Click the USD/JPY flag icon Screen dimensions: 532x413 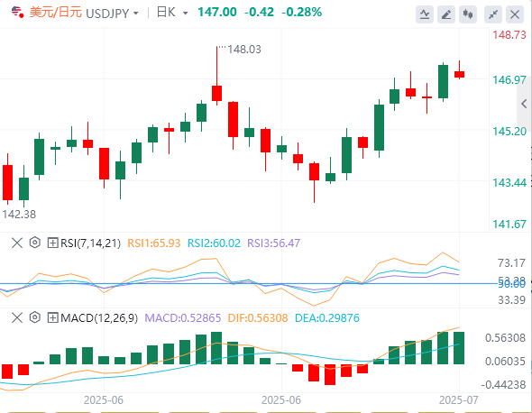(x=17, y=13)
